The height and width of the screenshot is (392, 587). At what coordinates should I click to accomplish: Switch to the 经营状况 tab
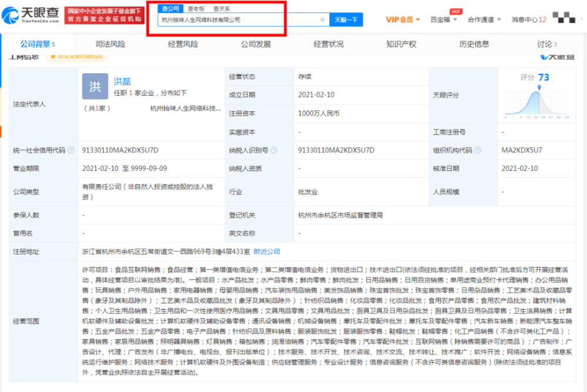(x=328, y=44)
